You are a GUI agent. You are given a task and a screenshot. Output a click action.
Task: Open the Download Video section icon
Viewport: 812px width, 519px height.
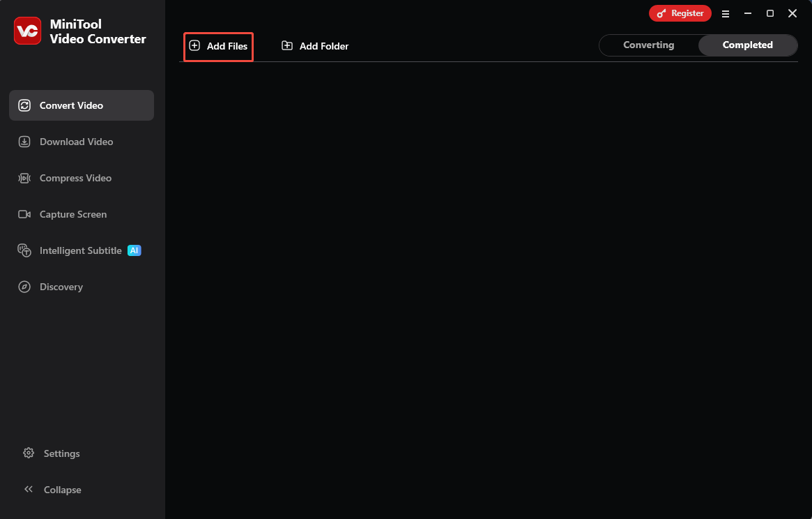24,142
